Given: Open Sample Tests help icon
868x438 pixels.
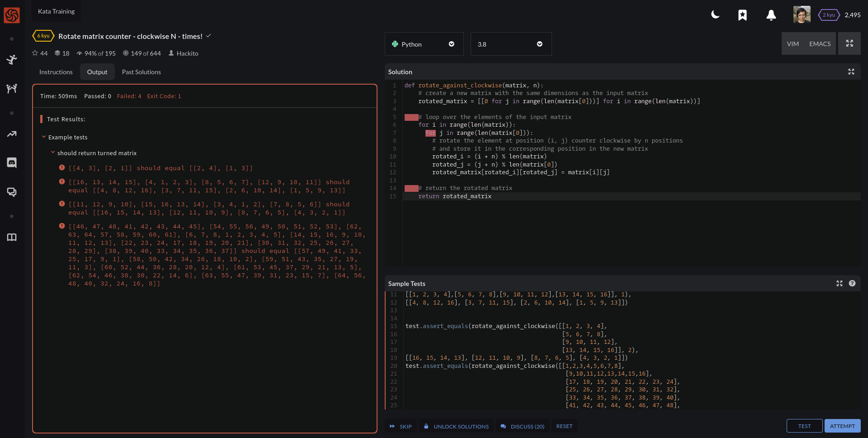Looking at the screenshot, I should pyautogui.click(x=852, y=284).
